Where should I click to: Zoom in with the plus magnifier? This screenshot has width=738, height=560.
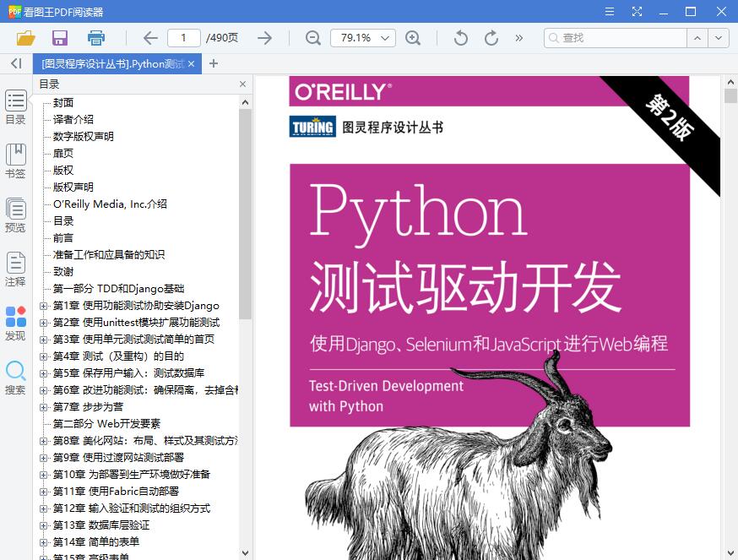[413, 38]
